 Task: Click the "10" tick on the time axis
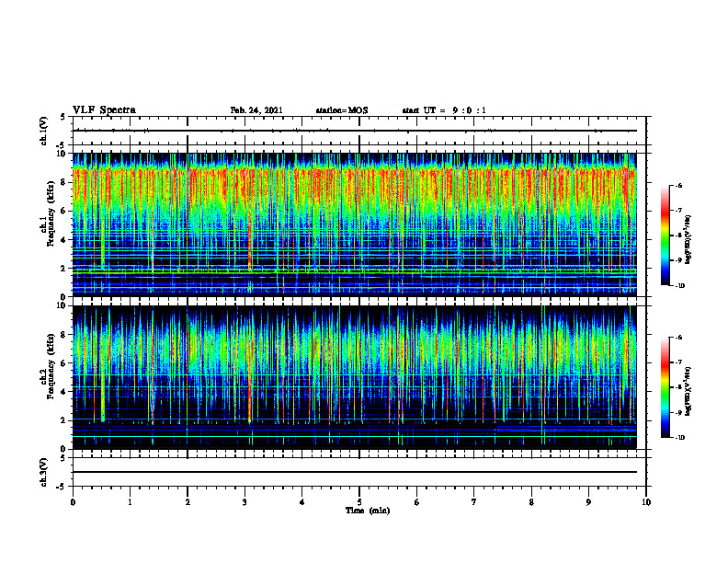tap(646, 502)
